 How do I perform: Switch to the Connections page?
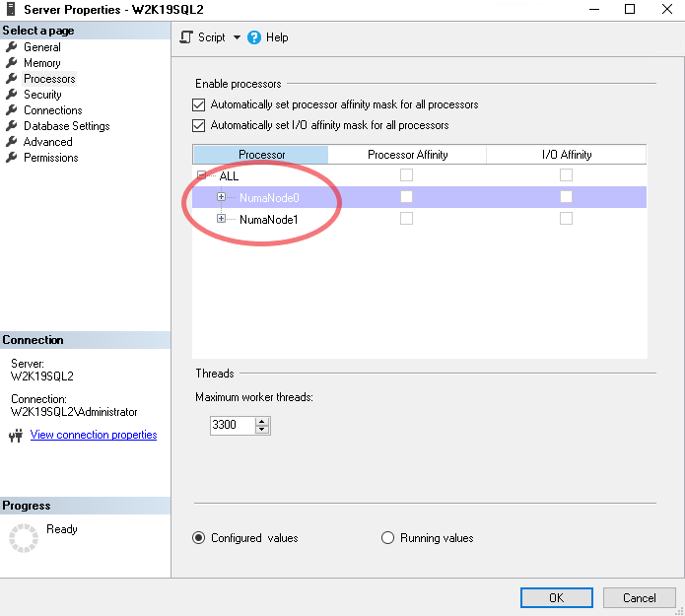pos(53,110)
